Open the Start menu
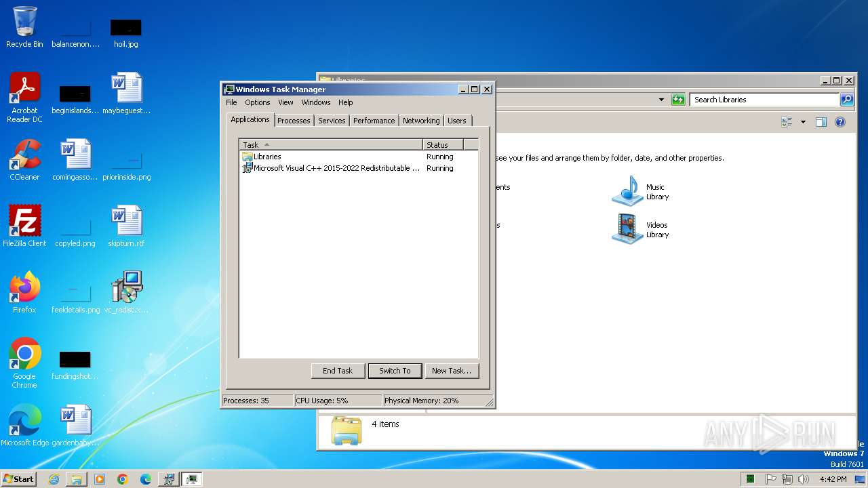Image resolution: width=868 pixels, height=488 pixels. (19, 479)
